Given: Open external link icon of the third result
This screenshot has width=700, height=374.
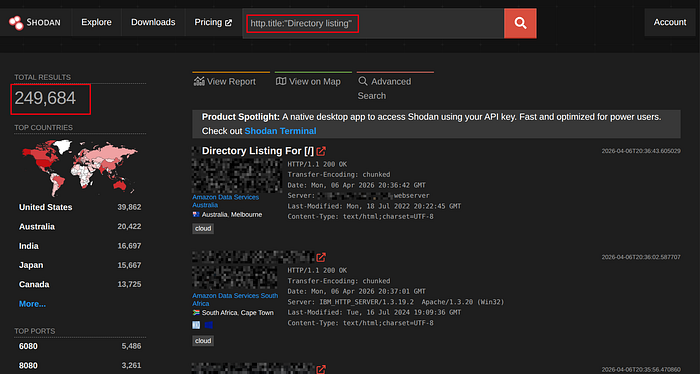Looking at the screenshot, I should [321, 370].
